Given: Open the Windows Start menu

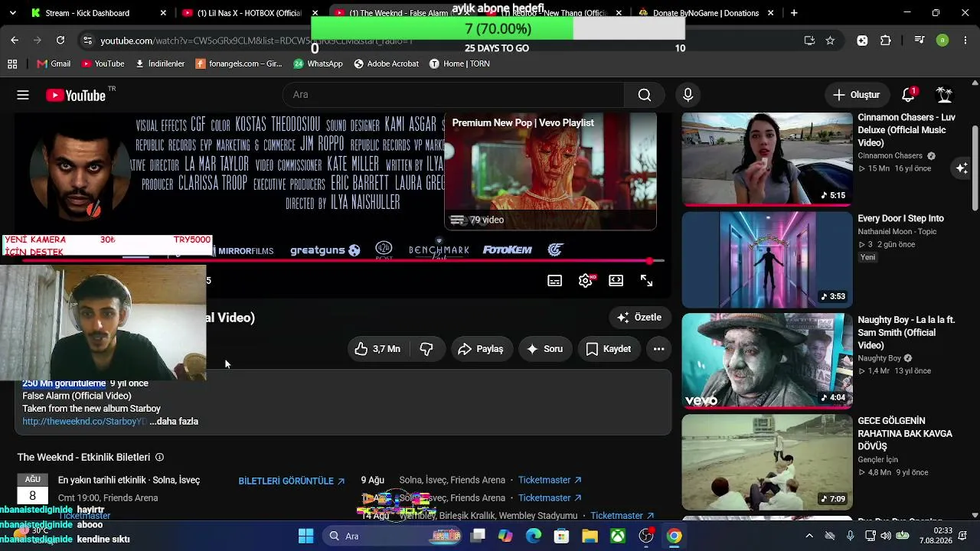Looking at the screenshot, I should pyautogui.click(x=305, y=536).
